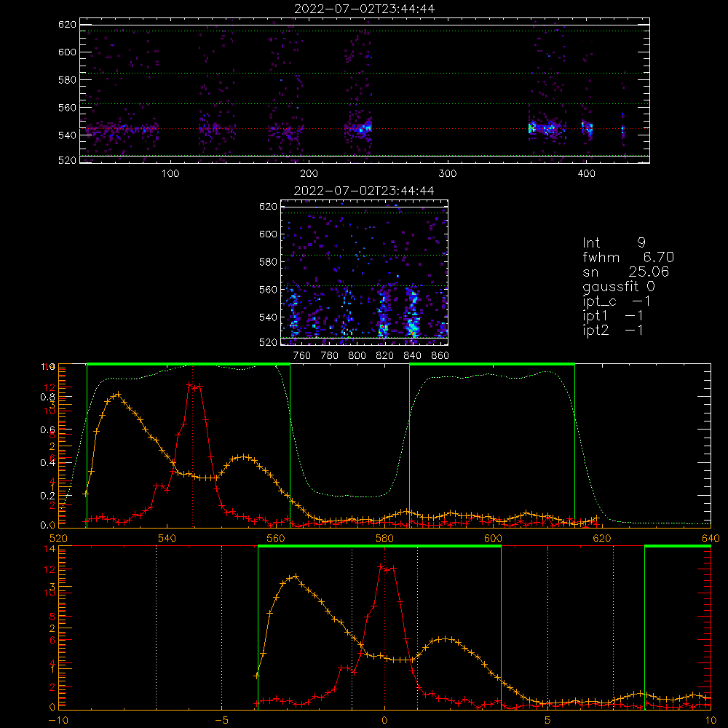Click x-axis label 300 on the top image

click(x=448, y=174)
